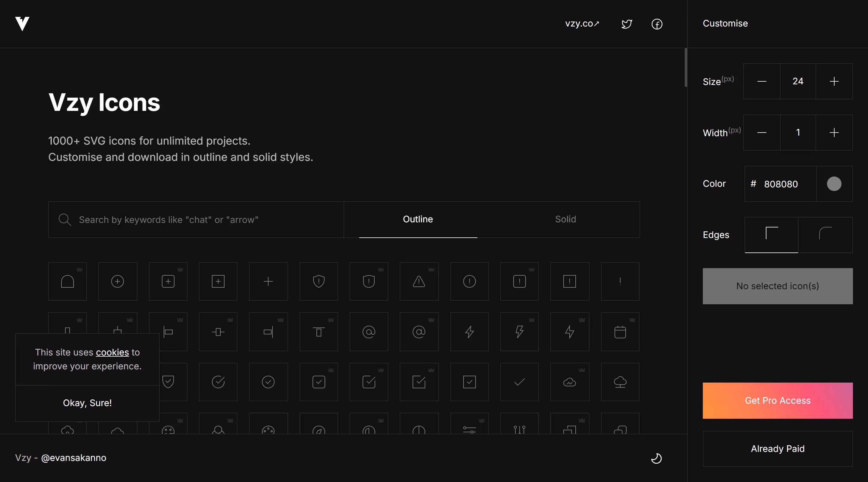Decrease stroke Width with minus button

[762, 132]
